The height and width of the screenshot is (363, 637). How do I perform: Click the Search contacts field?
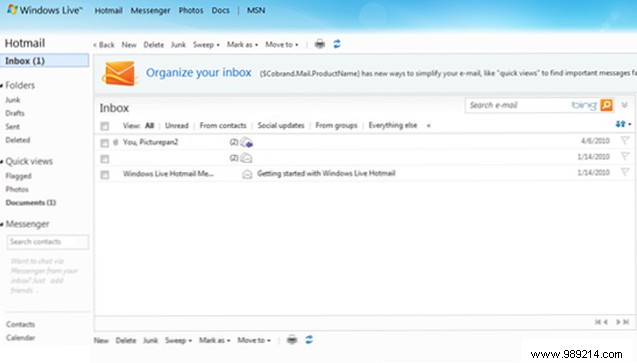pos(48,242)
